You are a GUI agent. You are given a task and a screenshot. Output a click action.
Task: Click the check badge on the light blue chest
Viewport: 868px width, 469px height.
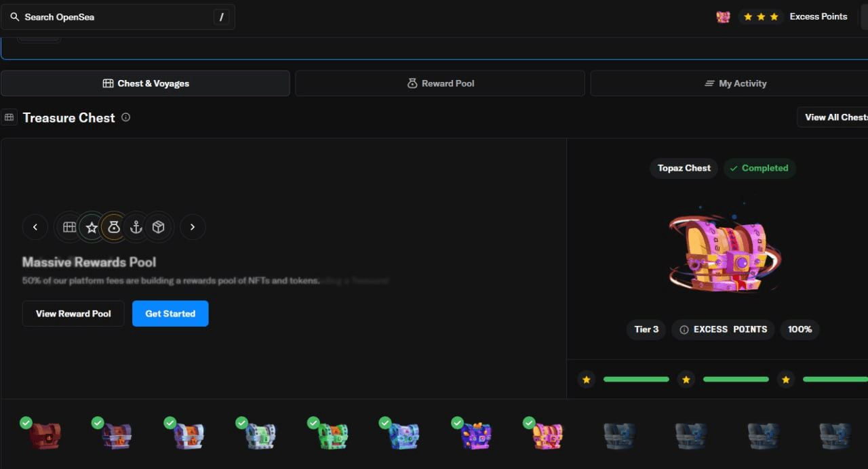[x=385, y=423]
